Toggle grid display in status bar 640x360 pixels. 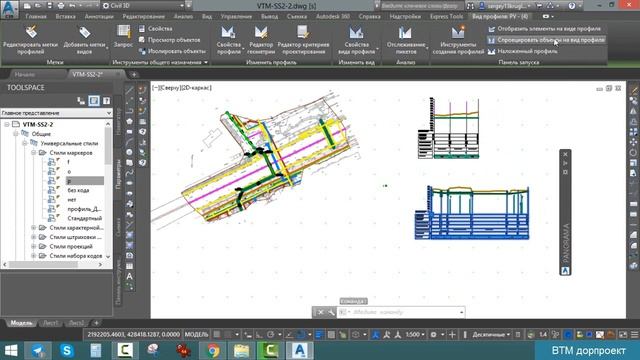coord(217,335)
